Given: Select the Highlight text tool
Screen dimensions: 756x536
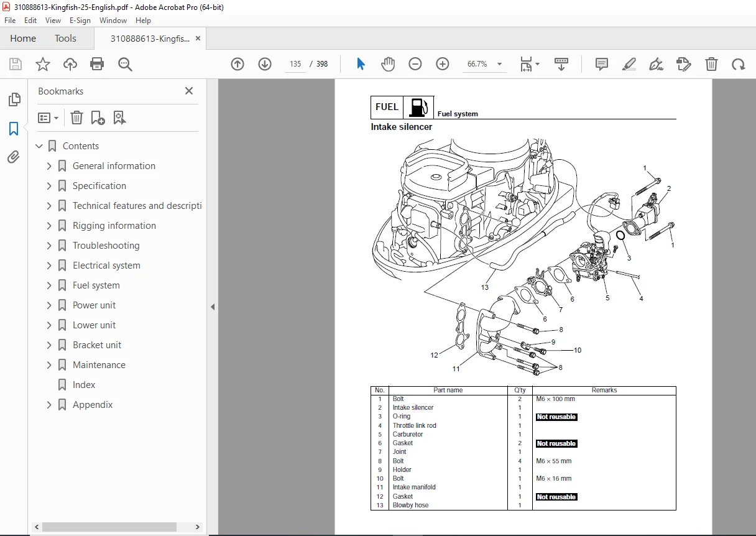Looking at the screenshot, I should click(x=629, y=64).
